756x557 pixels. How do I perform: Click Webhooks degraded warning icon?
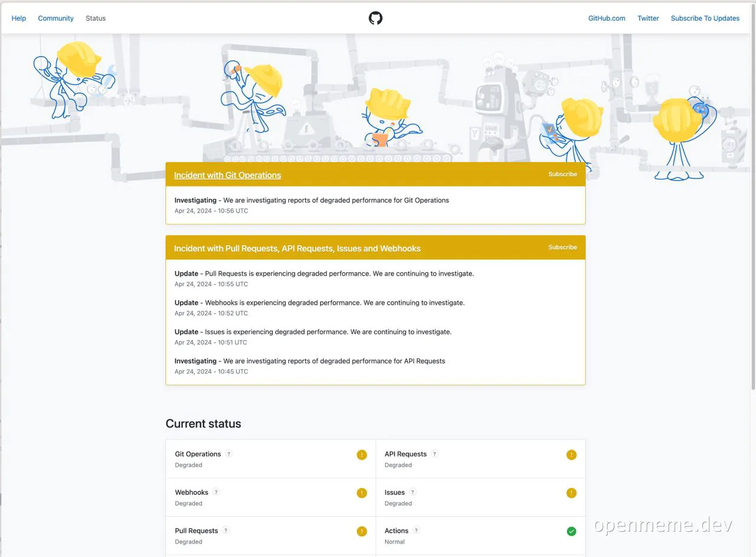(361, 493)
